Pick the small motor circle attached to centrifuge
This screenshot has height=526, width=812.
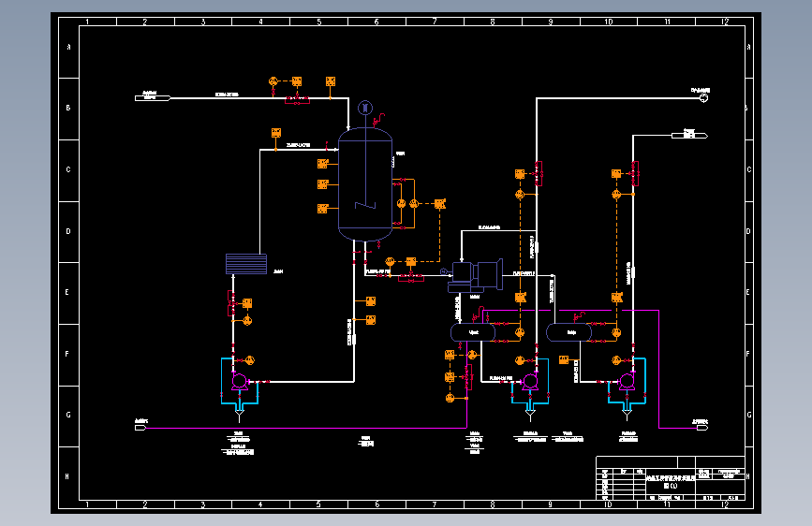[x=443, y=271]
